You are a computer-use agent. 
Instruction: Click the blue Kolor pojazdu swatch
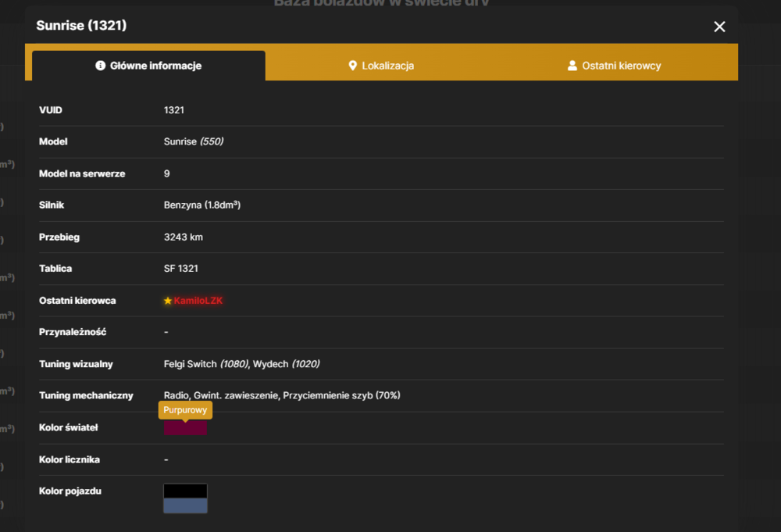(x=185, y=505)
